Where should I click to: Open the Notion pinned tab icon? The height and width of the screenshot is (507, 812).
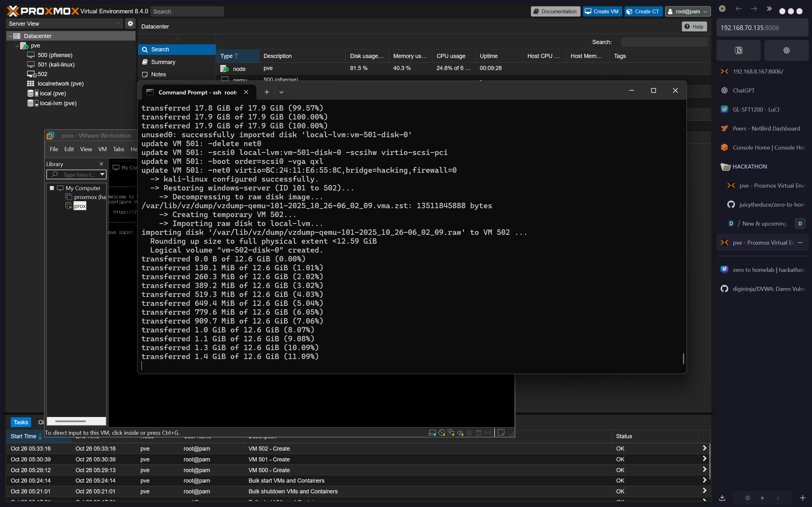(x=738, y=50)
